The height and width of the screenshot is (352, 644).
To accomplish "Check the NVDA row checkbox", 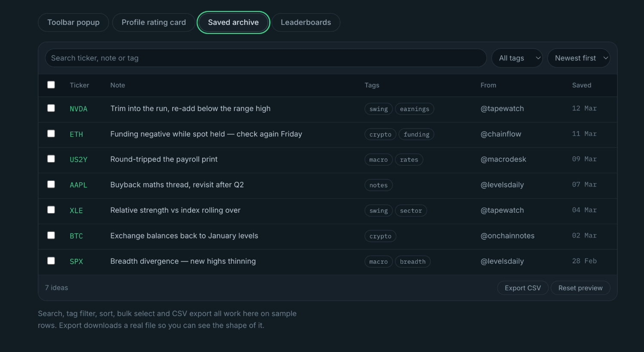I will [51, 108].
